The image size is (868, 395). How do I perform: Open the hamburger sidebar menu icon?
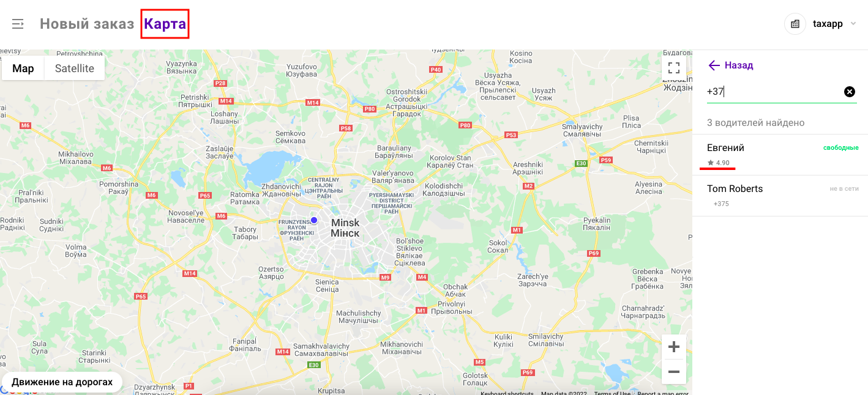pyautogui.click(x=18, y=24)
